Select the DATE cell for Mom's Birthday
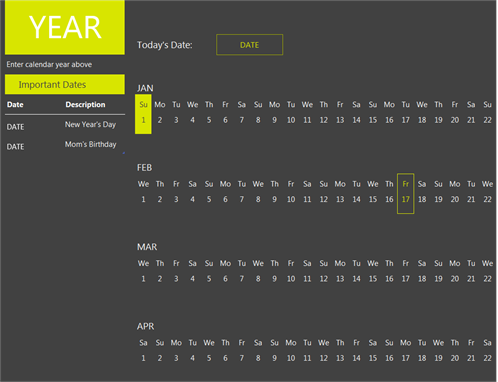Viewport: 498px width, 382px height. tap(15, 147)
